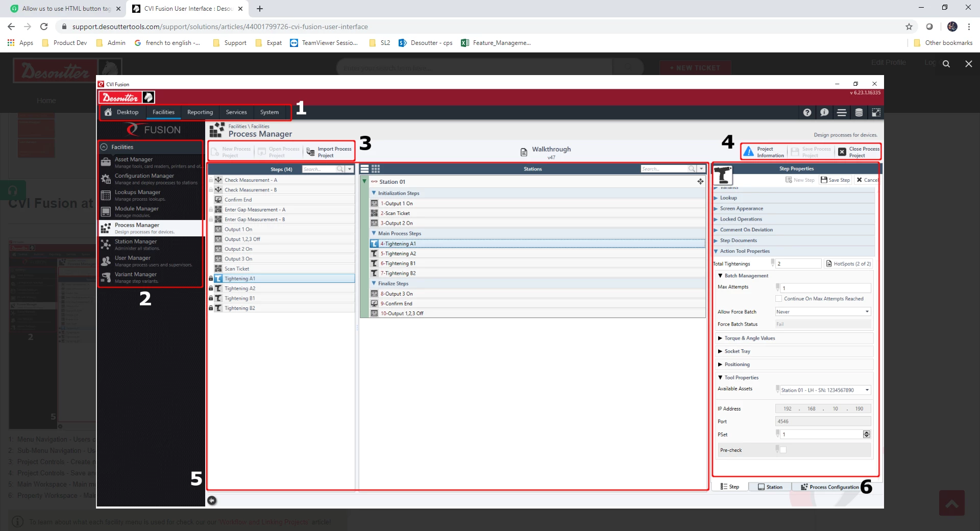
Task: Switch Stations panel to grid view icon
Action: click(376, 169)
